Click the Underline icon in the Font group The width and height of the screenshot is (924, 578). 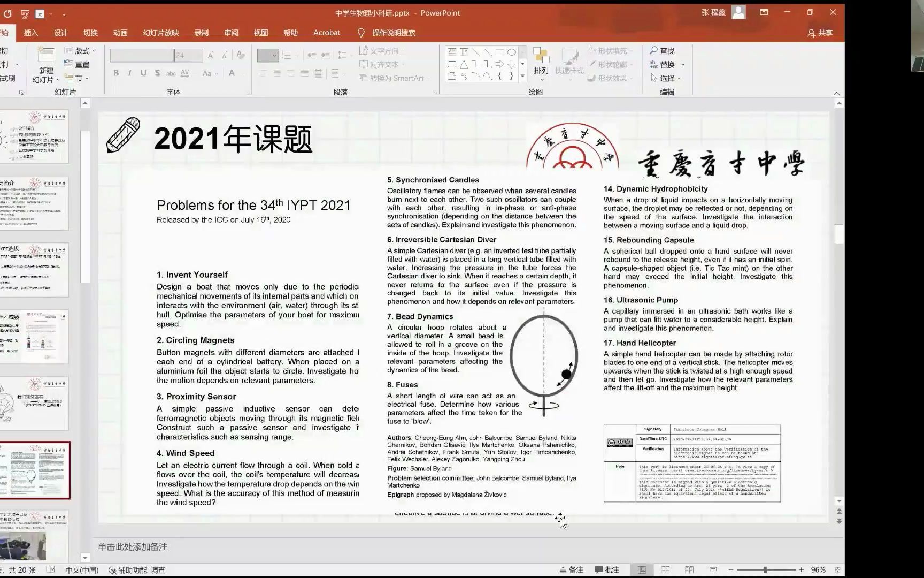(x=143, y=73)
